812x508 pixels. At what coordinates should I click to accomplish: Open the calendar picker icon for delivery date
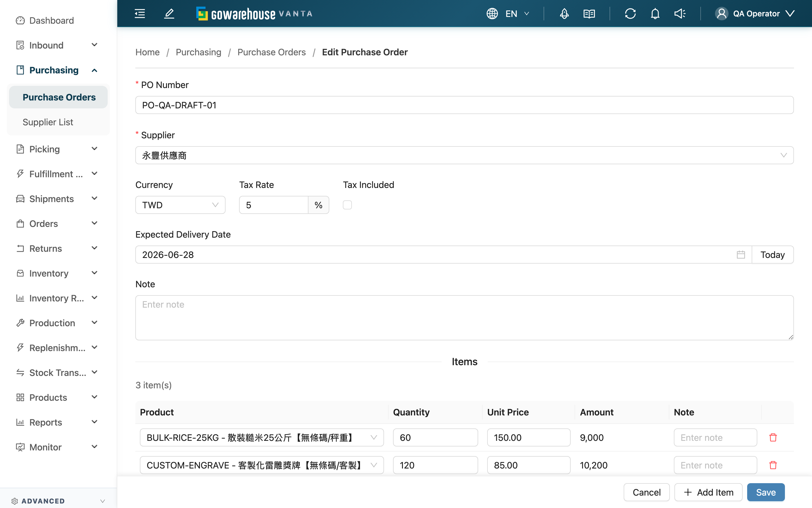pos(741,255)
